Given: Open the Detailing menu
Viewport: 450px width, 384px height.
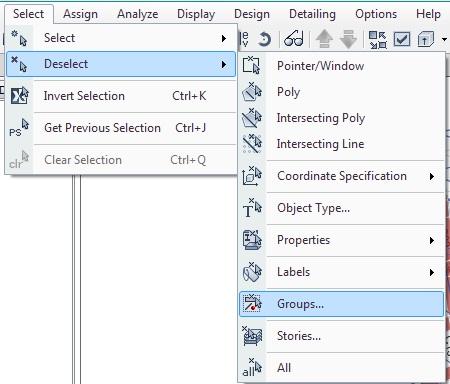Looking at the screenshot, I should [312, 14].
